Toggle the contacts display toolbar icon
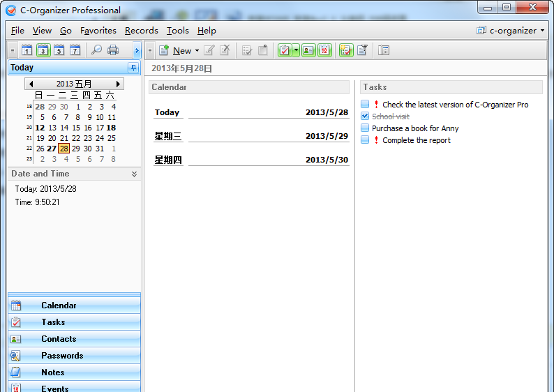Screen dimensions: 554x392 pyautogui.click(x=308, y=50)
